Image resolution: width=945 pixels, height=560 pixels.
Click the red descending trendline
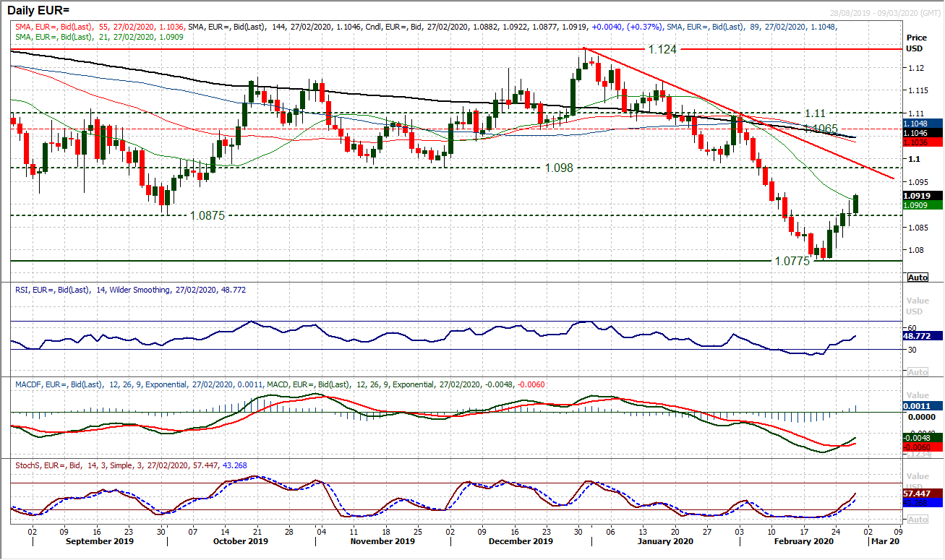[x=737, y=113]
